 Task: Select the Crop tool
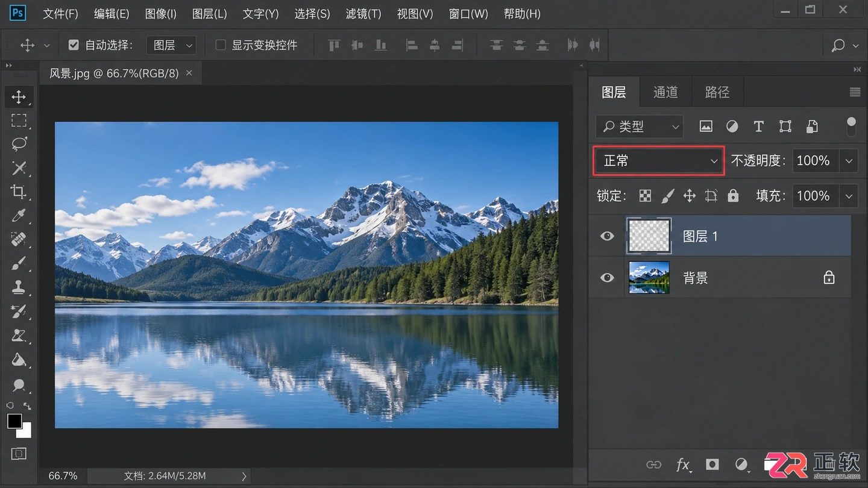[x=19, y=192]
